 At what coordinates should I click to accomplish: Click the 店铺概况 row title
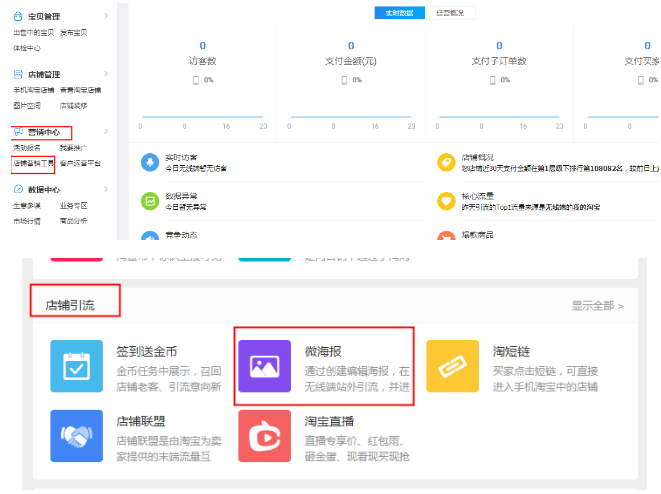(x=478, y=157)
